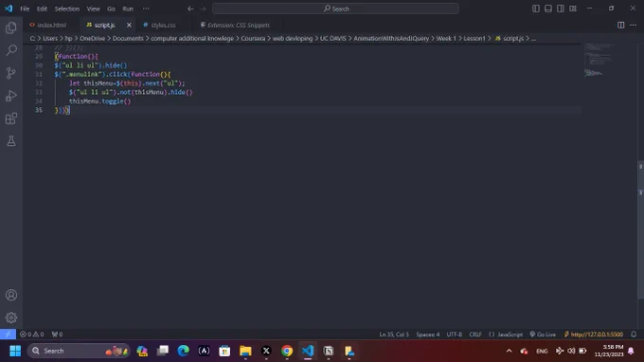Open the Windows Start menu
Viewport: 644px width, 362px height.
(x=15, y=351)
